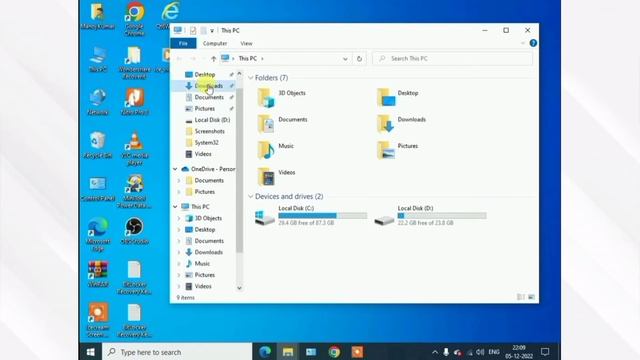Switch to large icons view in status bar
This screenshot has height=360, width=640.
pyautogui.click(x=531, y=297)
